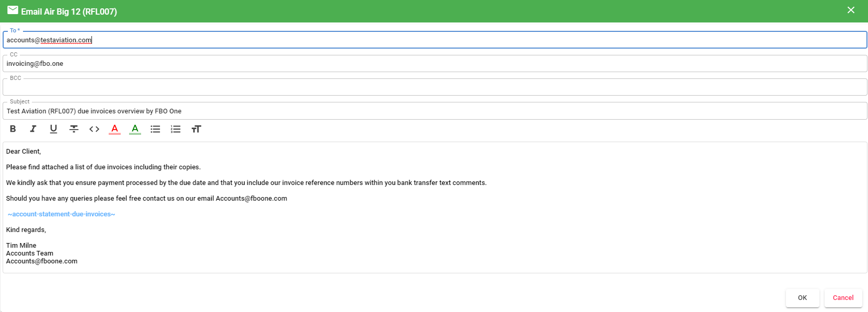
Task: Open green highlight color picker
Action: (135, 129)
